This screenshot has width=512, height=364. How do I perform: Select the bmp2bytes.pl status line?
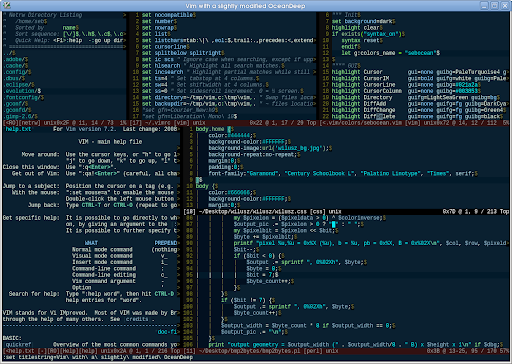(346, 351)
